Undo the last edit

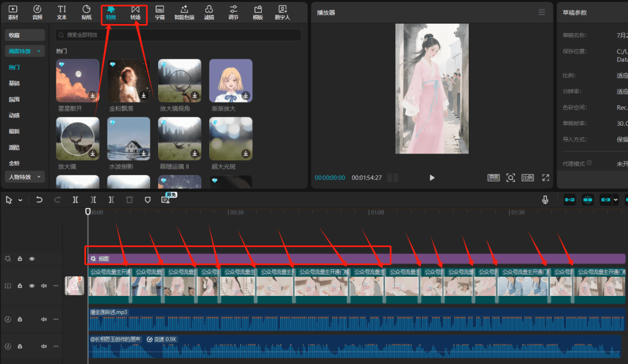pyautogui.click(x=39, y=200)
